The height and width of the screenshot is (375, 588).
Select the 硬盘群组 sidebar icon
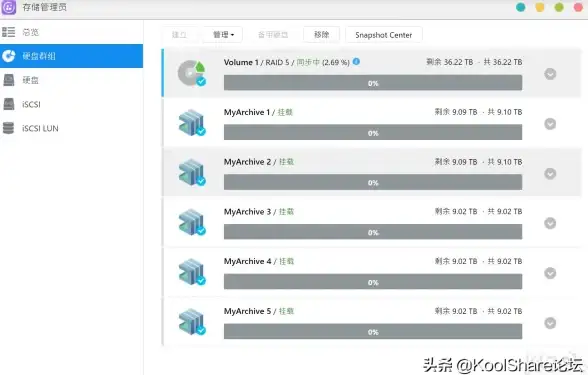pos(9,56)
